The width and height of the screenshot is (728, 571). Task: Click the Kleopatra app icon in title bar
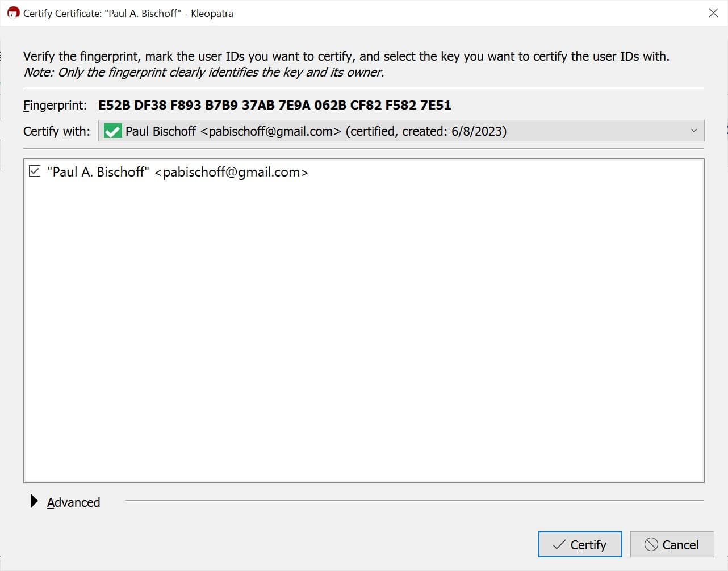point(13,13)
